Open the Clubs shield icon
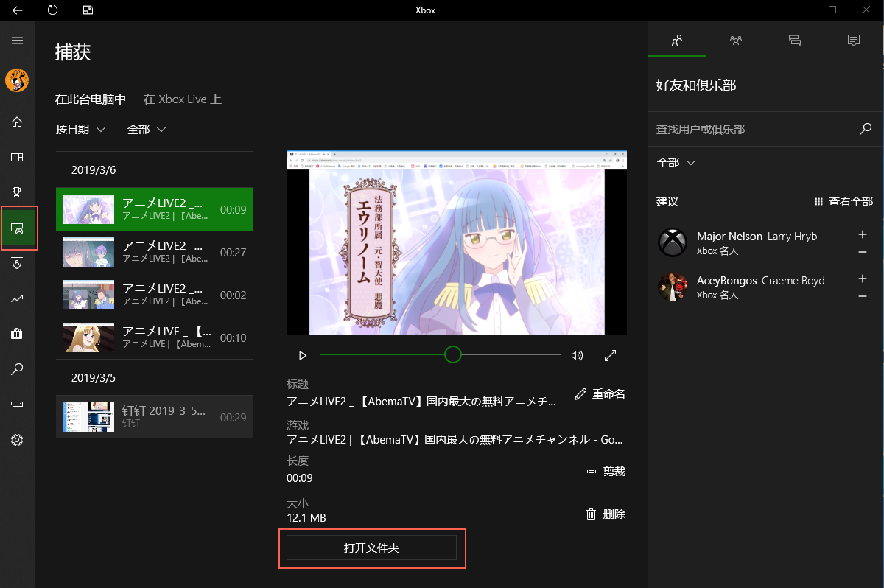The height and width of the screenshot is (588, 884). click(x=17, y=263)
